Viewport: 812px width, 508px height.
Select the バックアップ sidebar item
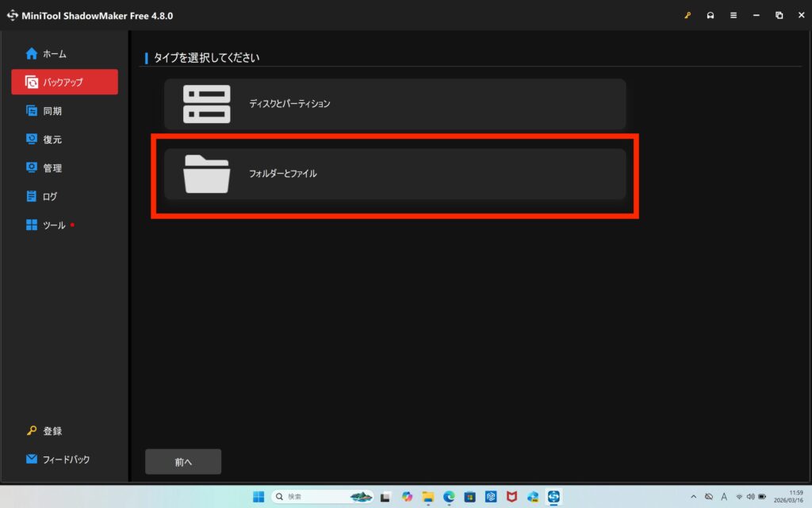(63, 82)
